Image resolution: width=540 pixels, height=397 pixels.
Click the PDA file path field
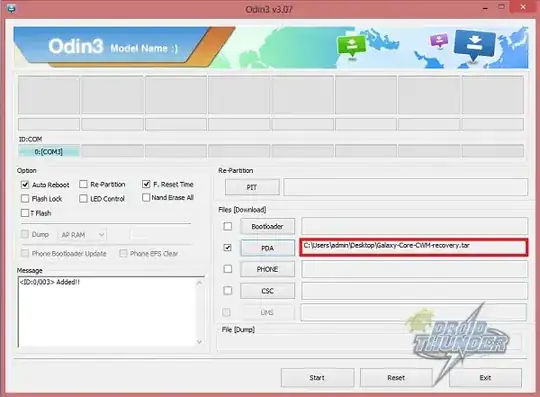(414, 247)
